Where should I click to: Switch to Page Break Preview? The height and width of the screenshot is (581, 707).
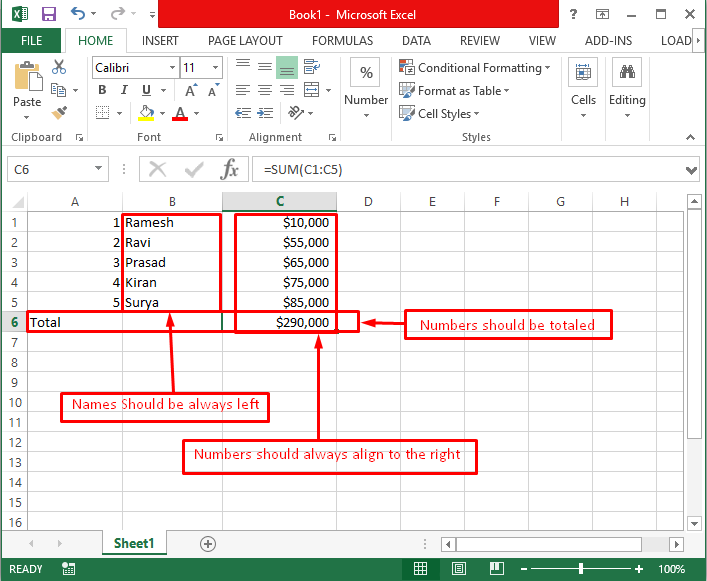pos(496,569)
